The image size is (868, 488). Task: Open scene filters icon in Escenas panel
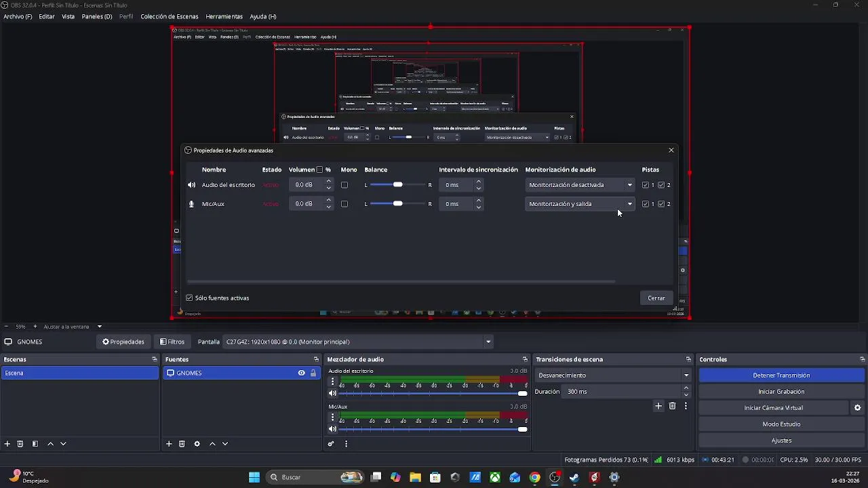click(x=35, y=444)
